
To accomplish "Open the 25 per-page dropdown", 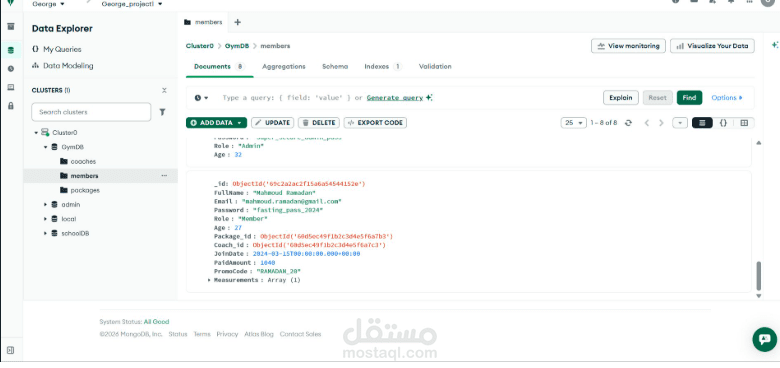I will click(574, 123).
